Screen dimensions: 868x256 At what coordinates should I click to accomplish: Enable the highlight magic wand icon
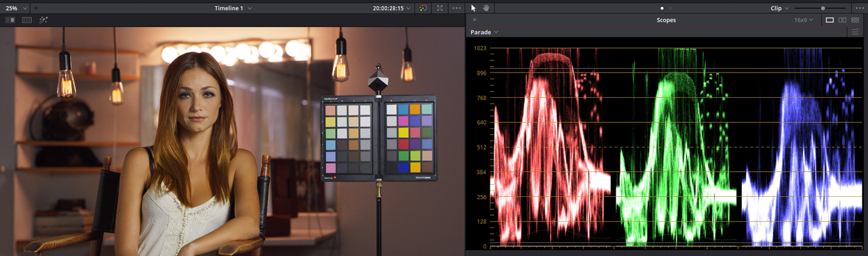click(x=43, y=20)
